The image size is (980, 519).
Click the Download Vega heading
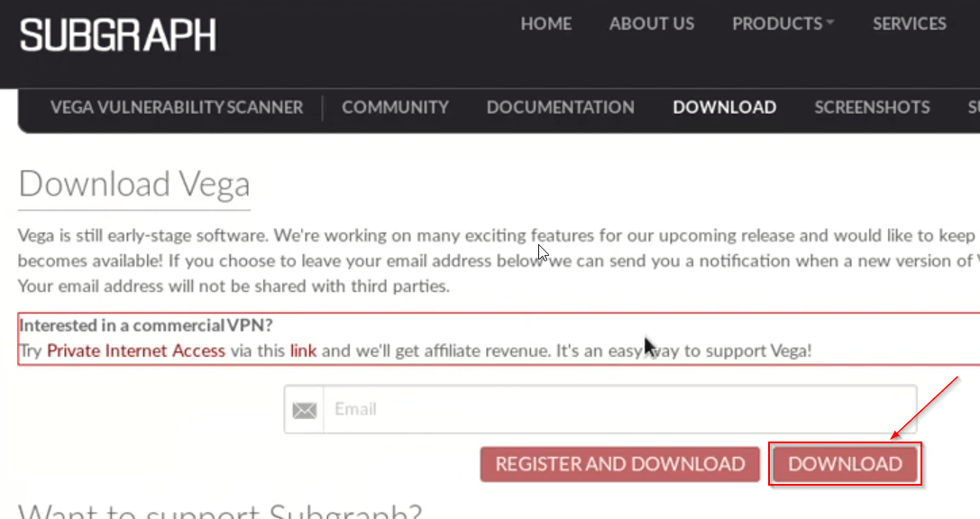[134, 184]
